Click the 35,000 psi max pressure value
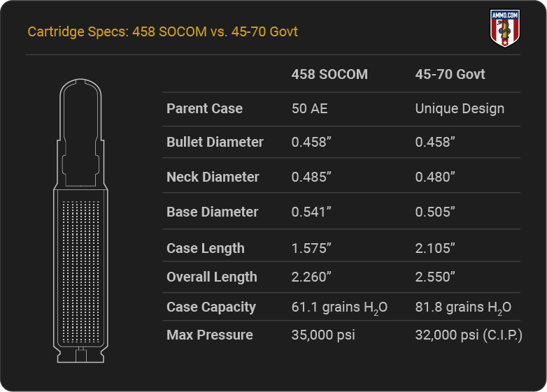547x392 pixels. click(323, 335)
